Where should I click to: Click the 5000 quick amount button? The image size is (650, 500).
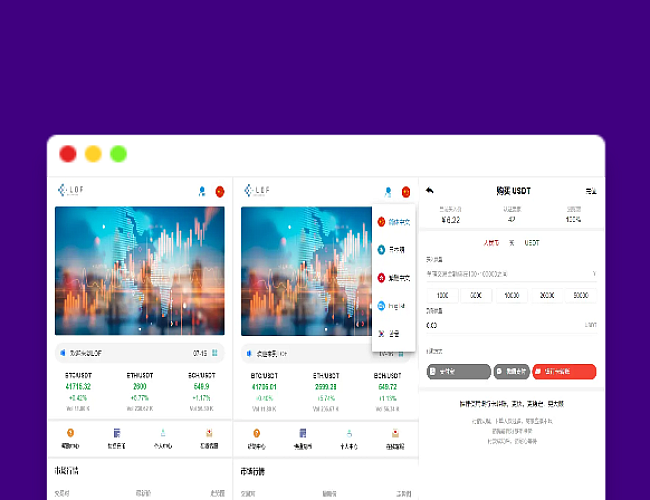(580, 295)
